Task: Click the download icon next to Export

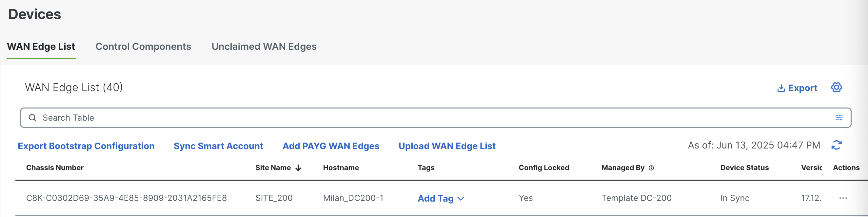Action: pos(781,88)
